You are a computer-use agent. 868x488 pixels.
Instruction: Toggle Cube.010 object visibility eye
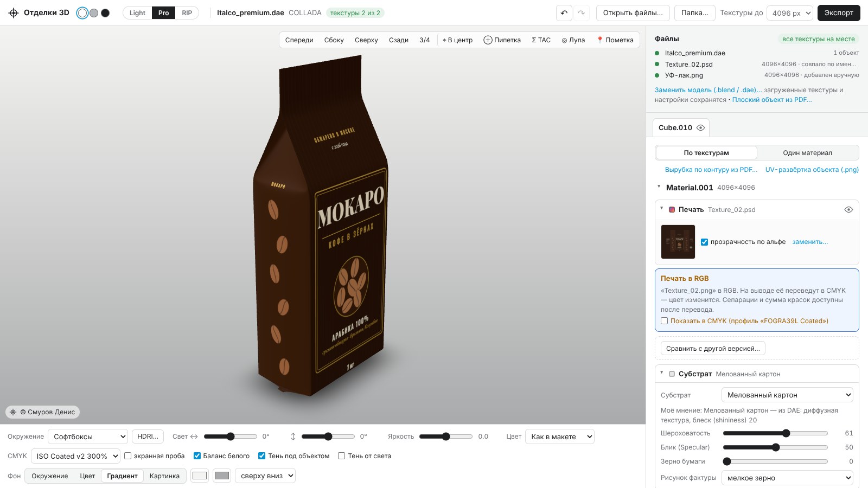[700, 128]
